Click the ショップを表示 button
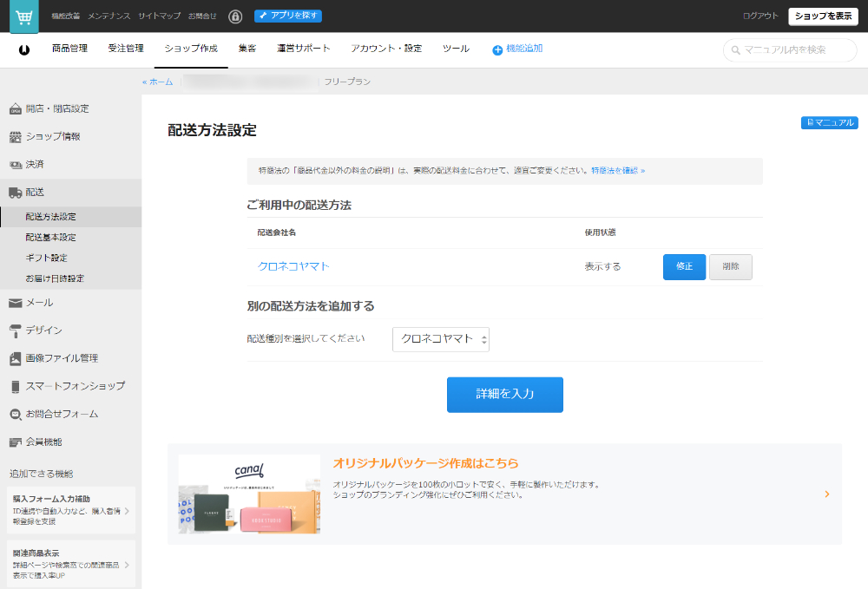868x589 pixels. [823, 16]
